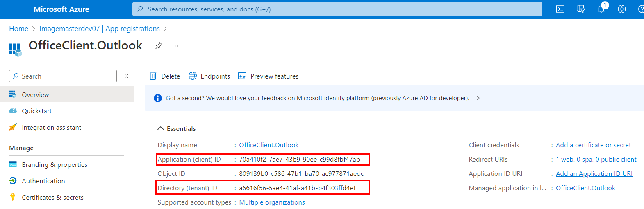Open portal settings gear

(x=622, y=9)
